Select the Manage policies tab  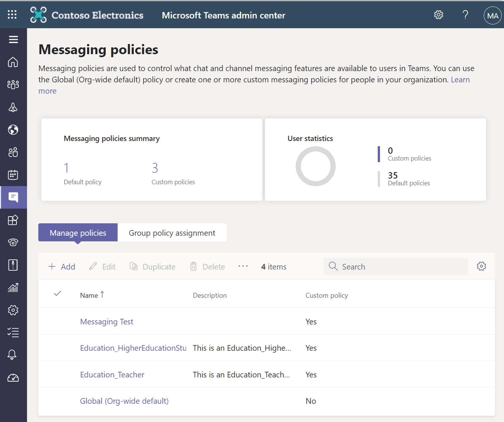[x=78, y=232]
